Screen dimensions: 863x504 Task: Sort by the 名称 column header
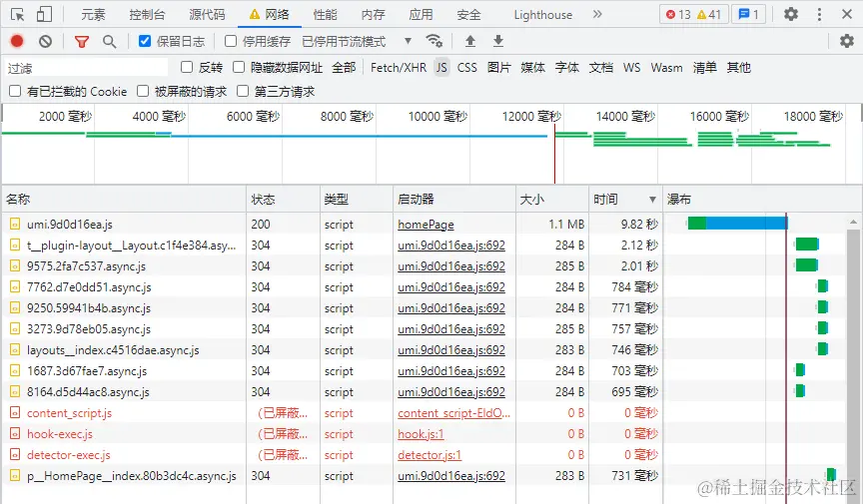click(x=125, y=200)
